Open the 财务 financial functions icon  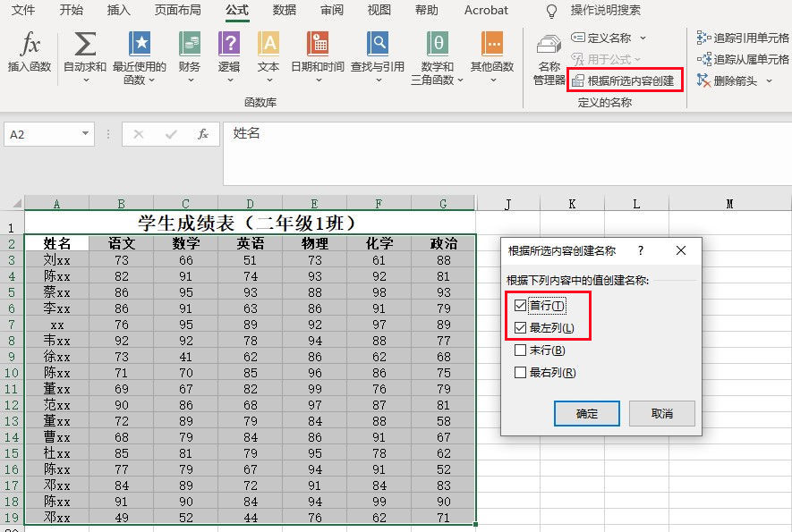coord(190,44)
